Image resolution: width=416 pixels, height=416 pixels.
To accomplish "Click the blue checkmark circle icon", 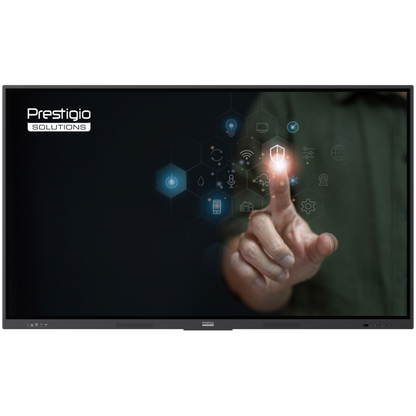I will pos(293,127).
